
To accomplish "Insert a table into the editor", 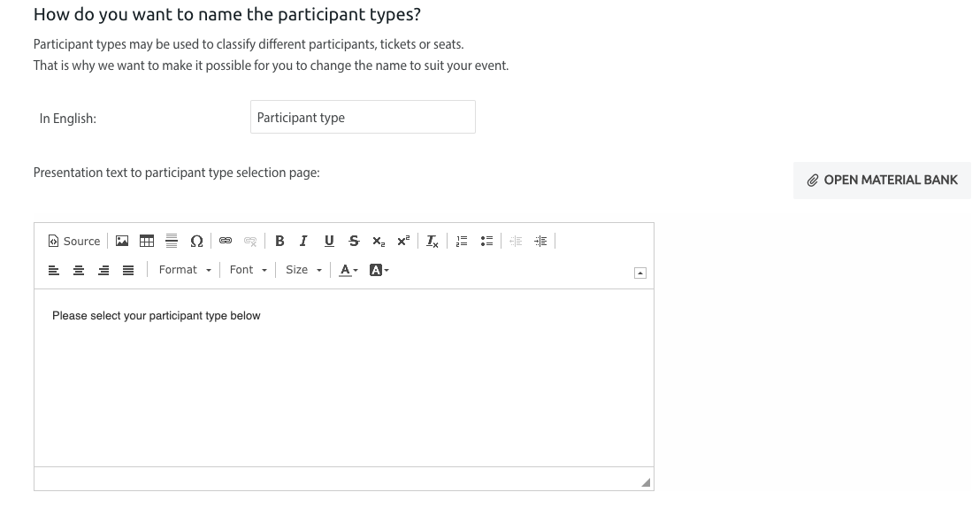I will [x=147, y=241].
